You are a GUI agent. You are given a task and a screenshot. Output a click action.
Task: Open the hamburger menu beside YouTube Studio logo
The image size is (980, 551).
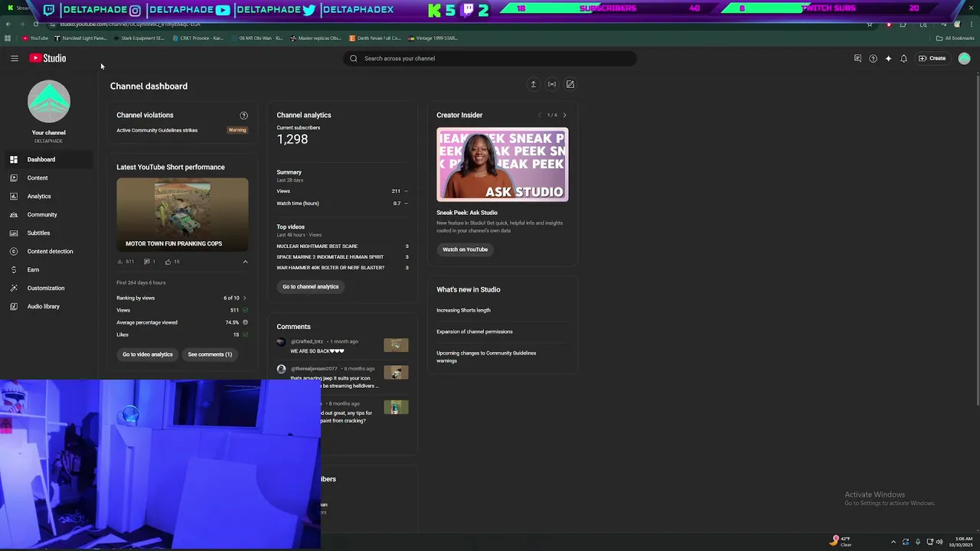click(x=14, y=58)
